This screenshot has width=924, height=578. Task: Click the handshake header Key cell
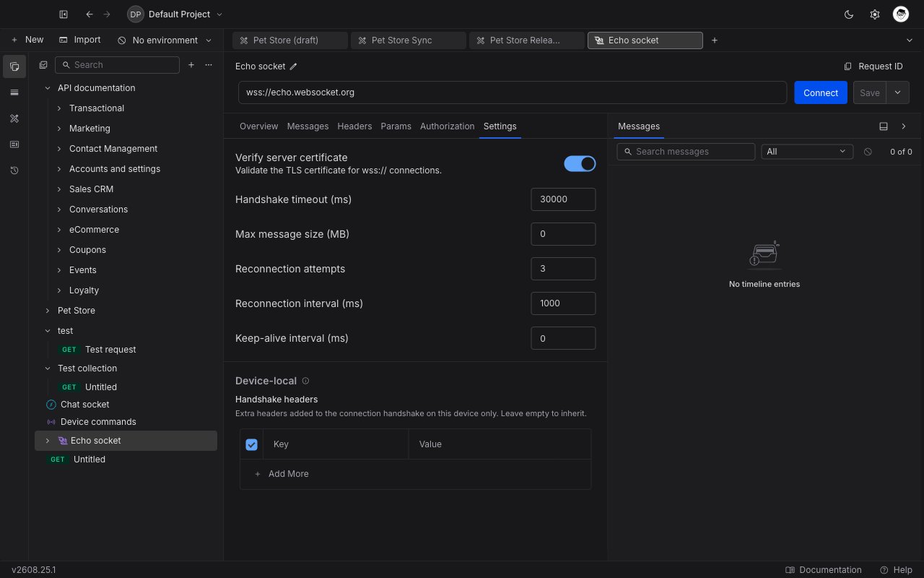336,444
